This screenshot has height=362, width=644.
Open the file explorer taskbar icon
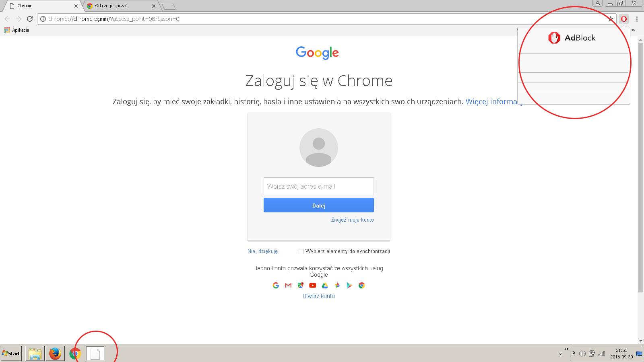pyautogui.click(x=35, y=354)
